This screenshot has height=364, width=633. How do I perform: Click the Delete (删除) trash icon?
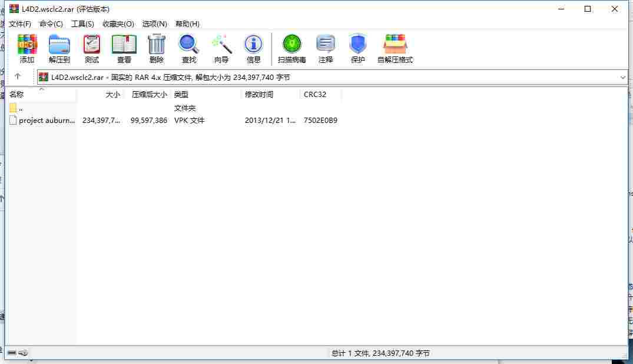157,45
